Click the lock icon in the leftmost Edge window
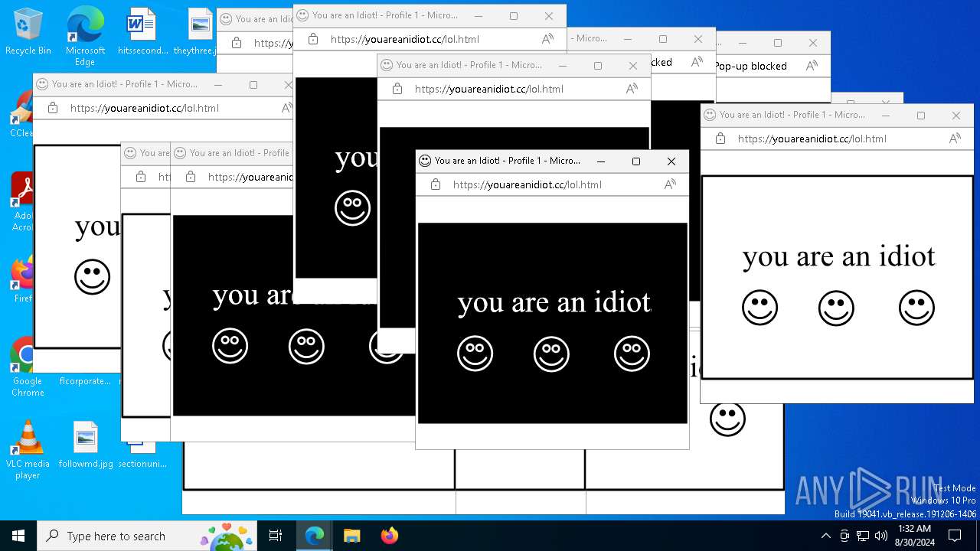The width and height of the screenshot is (980, 551). [x=53, y=108]
